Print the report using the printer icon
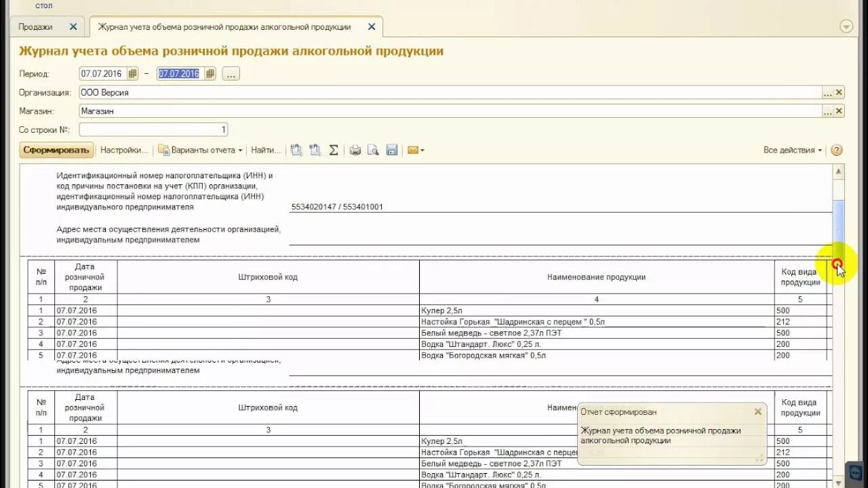This screenshot has height=488, width=868. tap(355, 150)
